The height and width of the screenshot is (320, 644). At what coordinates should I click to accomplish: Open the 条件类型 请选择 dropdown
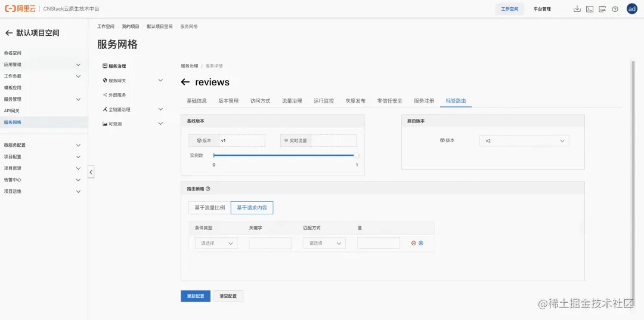pyautogui.click(x=216, y=243)
